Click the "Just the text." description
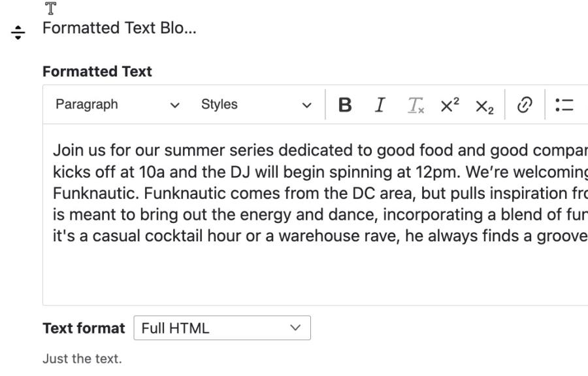Screen dimensions: 588x376 (x=82, y=359)
